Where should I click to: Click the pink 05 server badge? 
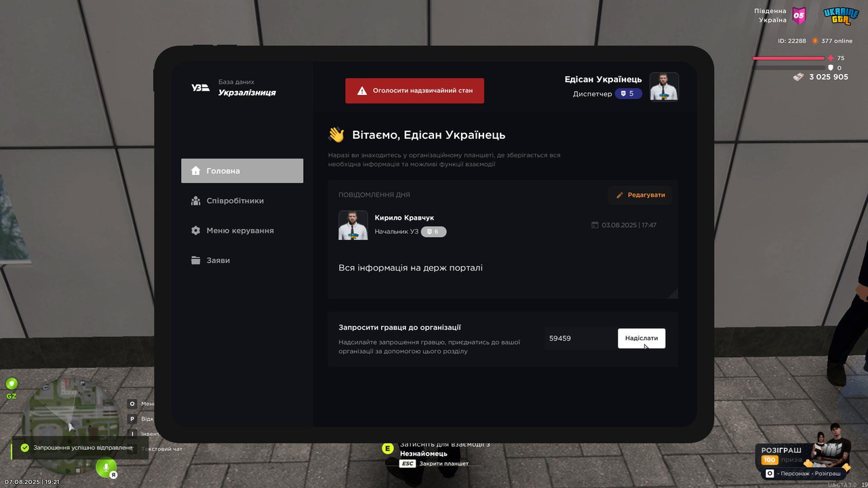tap(799, 15)
